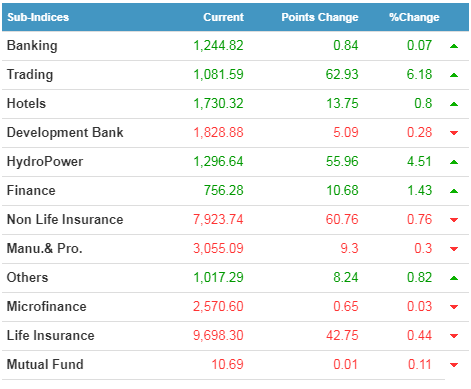
Task: Select the %Change column header
Action: 414,17
